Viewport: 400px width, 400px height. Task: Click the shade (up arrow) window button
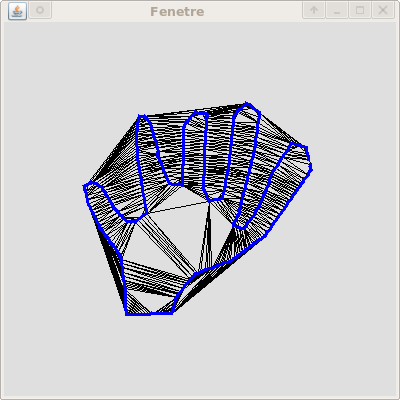(314, 10)
